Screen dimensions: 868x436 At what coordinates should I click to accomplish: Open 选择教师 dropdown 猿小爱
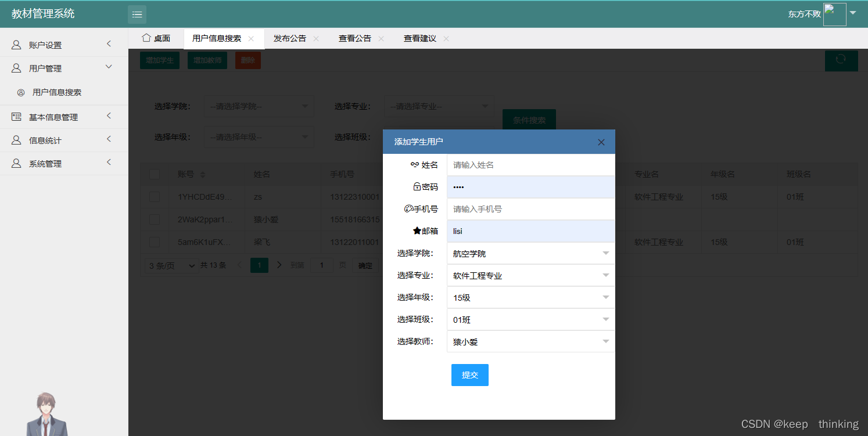tap(531, 342)
